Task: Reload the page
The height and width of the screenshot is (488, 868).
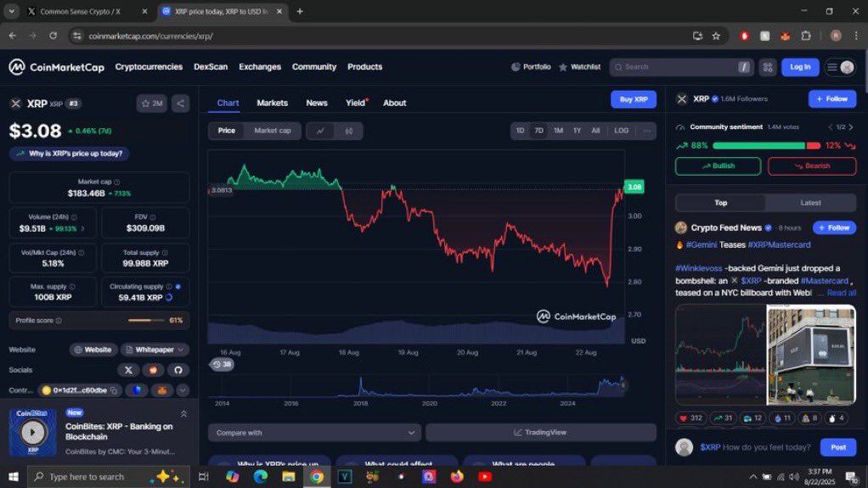Action: [54, 36]
